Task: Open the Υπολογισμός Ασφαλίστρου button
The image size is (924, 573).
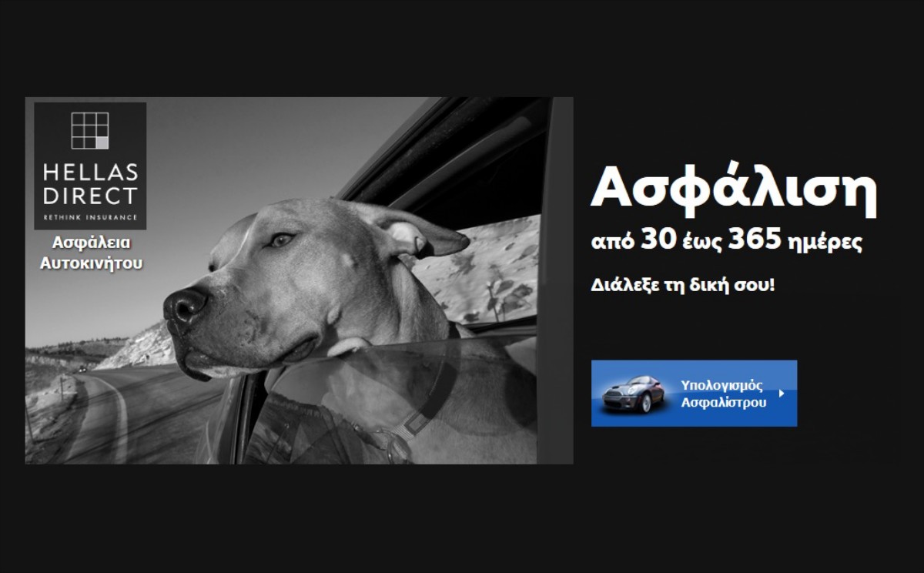Action: (x=694, y=394)
